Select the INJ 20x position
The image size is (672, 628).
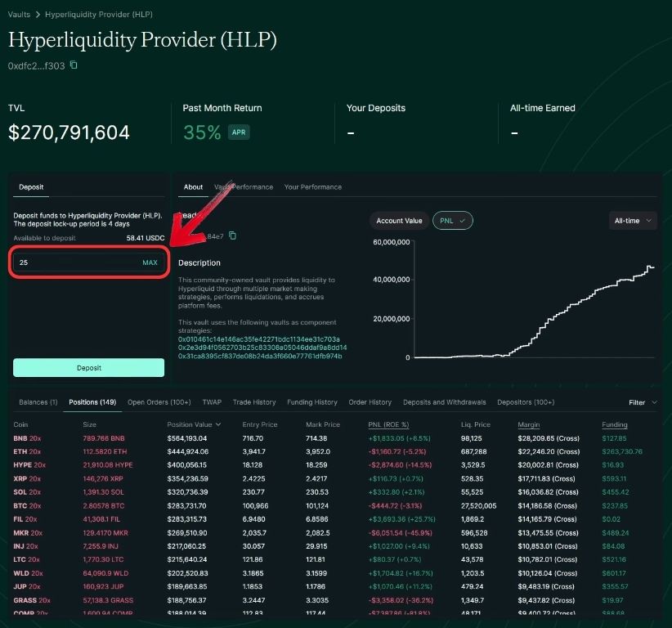tap(25, 546)
